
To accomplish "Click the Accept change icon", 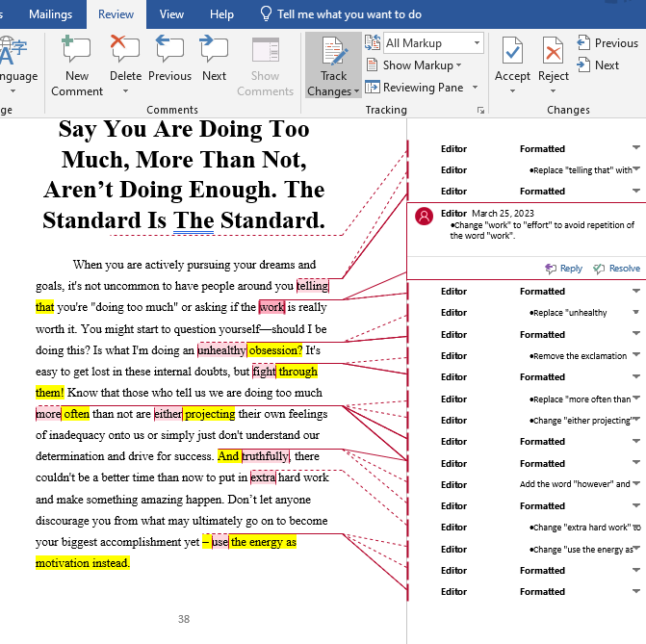I will pyautogui.click(x=512, y=50).
